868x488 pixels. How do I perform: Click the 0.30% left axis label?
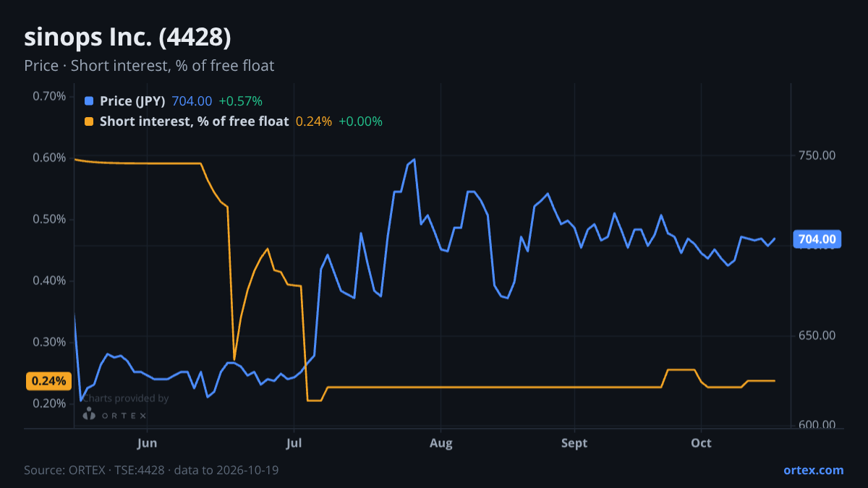point(49,342)
